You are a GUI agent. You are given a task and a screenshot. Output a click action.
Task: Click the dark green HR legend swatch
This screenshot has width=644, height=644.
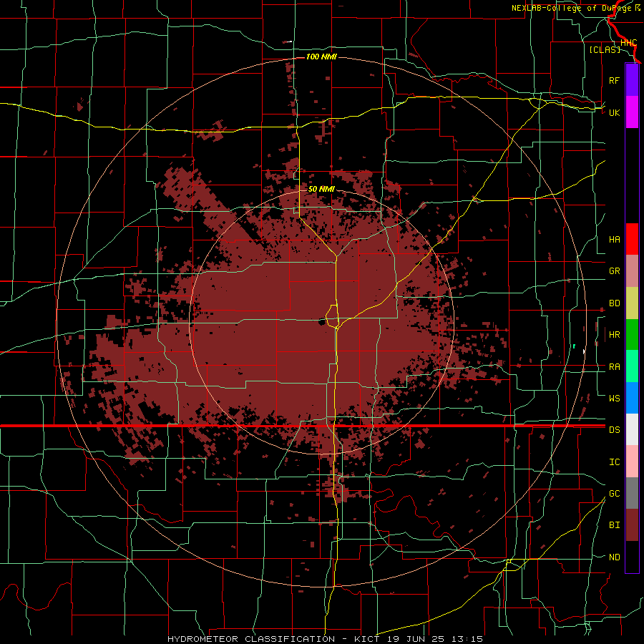coord(632,334)
